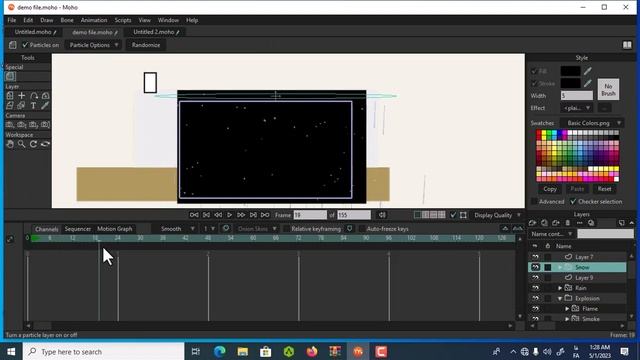Select the Roll Camera tool

(34, 125)
